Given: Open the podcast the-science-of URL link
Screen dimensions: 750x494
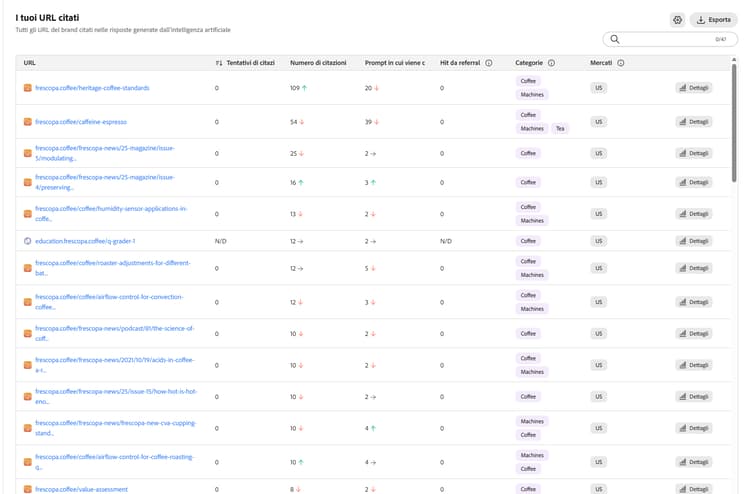Looking at the screenshot, I should tap(115, 333).
